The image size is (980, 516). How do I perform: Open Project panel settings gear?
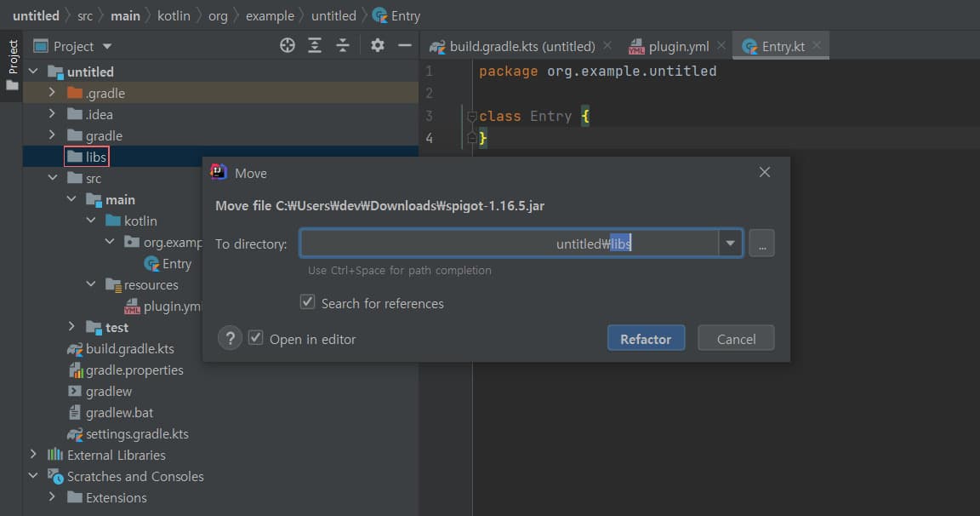(x=378, y=46)
